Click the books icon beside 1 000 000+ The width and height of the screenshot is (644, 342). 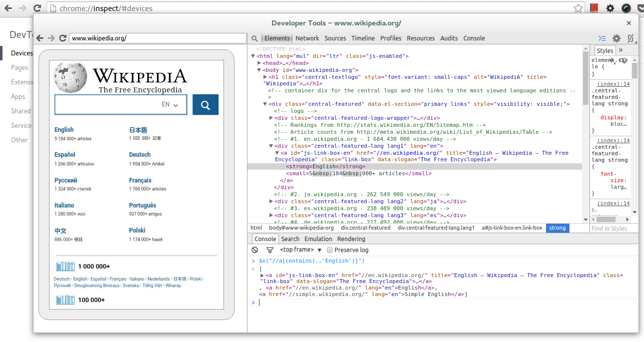click(x=65, y=266)
